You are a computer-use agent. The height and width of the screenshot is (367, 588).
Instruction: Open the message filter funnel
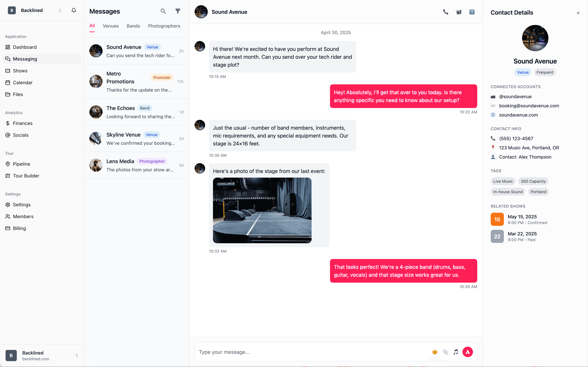(x=178, y=11)
